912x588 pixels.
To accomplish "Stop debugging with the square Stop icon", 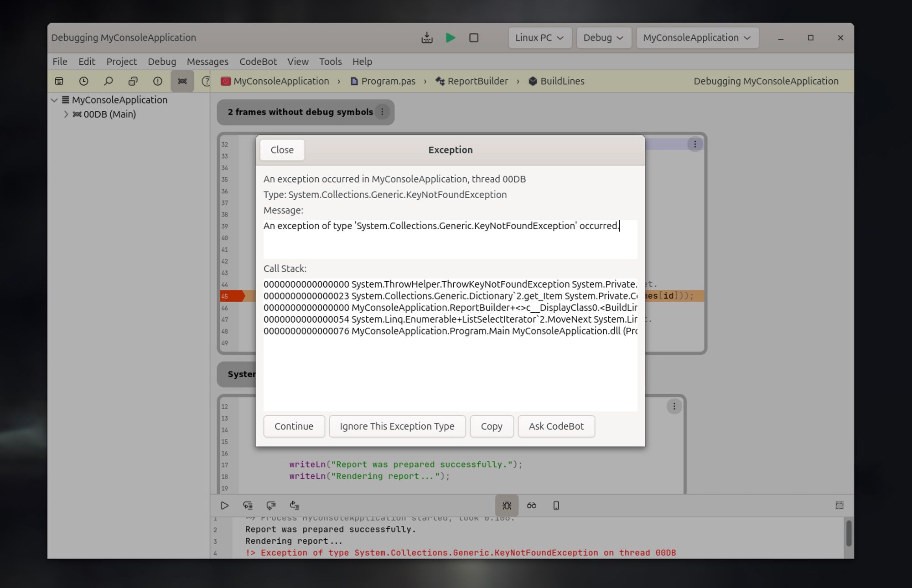I will (474, 38).
